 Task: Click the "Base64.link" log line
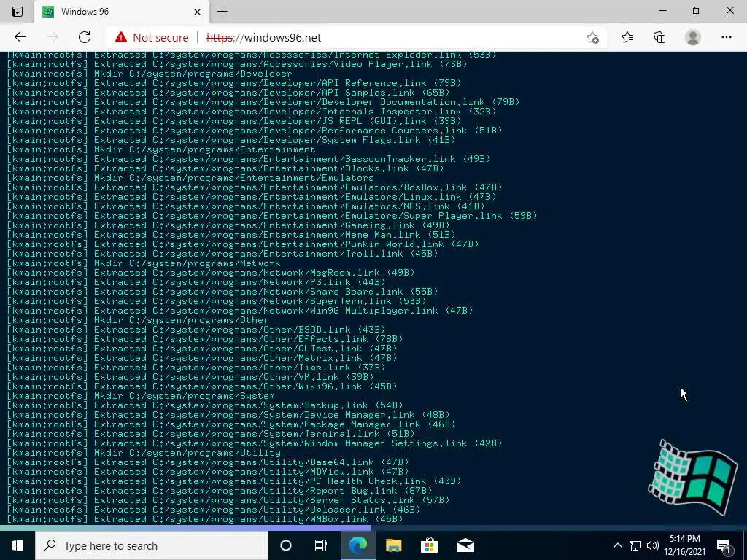(x=208, y=462)
